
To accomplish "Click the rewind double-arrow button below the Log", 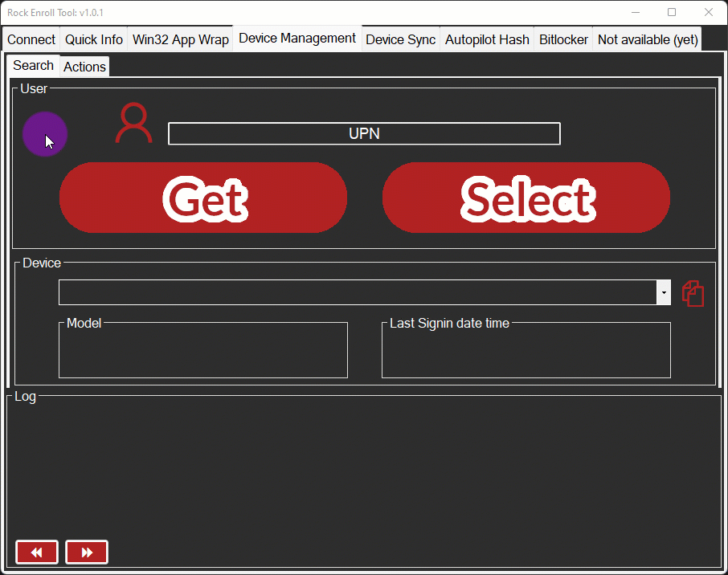I will click(36, 552).
